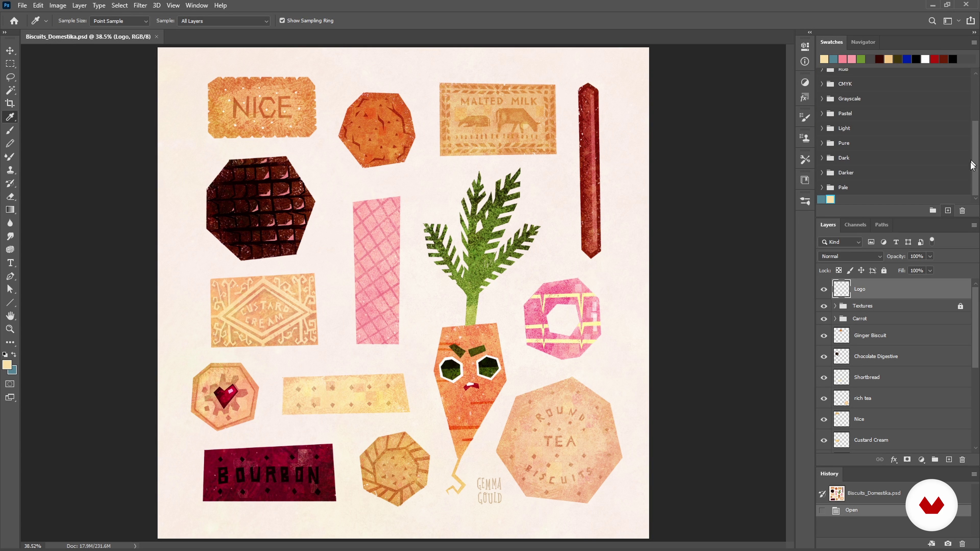This screenshot has width=980, height=551.
Task: Expand the CMYK swatch folder
Action: coord(822,84)
